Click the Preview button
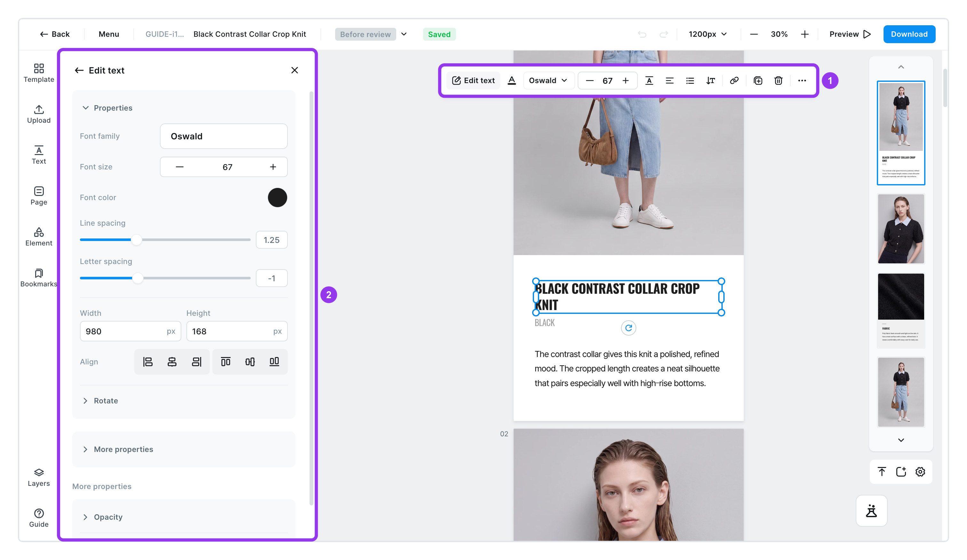This screenshot has height=560, width=967. click(850, 34)
